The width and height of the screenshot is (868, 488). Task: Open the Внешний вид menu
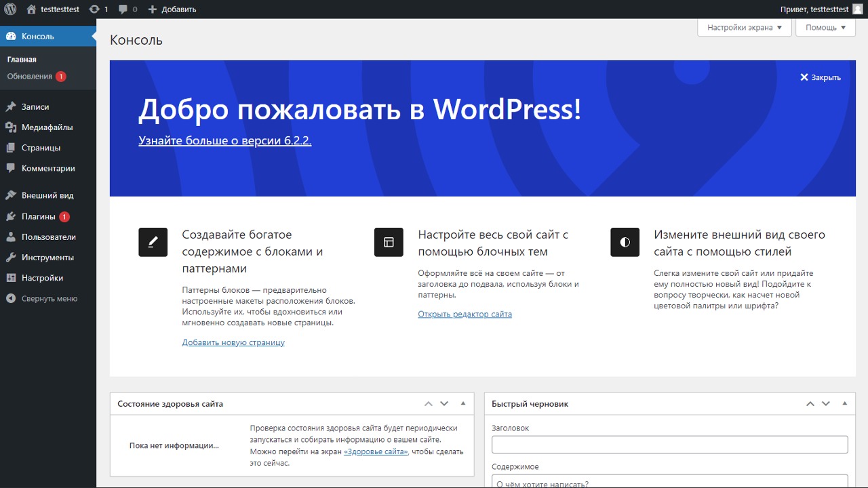point(47,195)
